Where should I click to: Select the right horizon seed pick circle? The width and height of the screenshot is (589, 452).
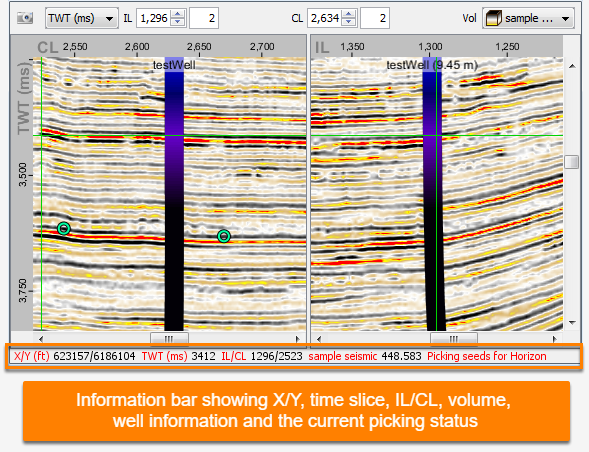point(224,236)
